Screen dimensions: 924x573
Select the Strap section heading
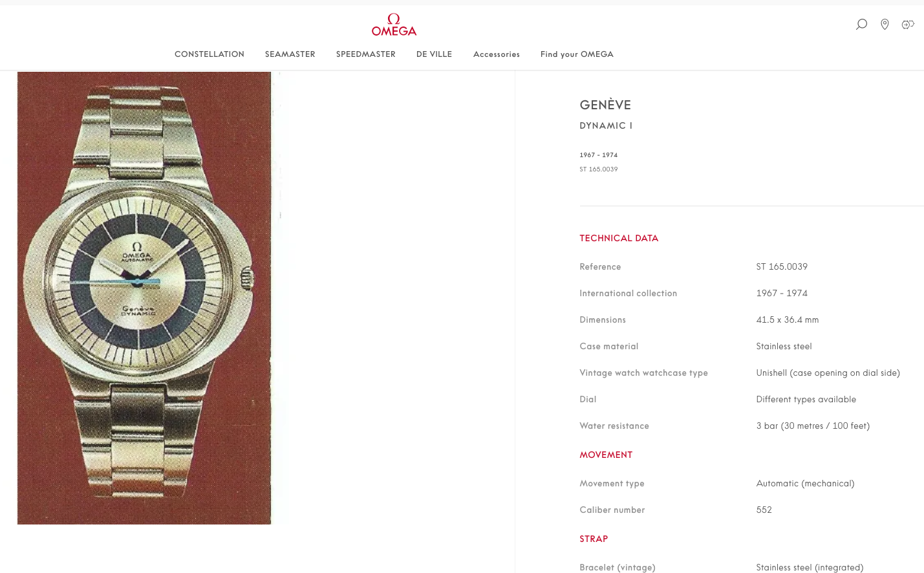coord(594,539)
